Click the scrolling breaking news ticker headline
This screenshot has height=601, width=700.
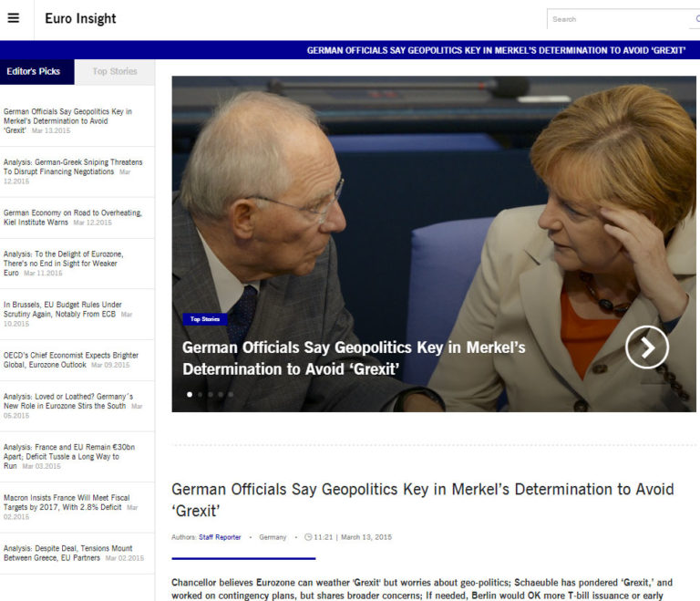coord(496,50)
